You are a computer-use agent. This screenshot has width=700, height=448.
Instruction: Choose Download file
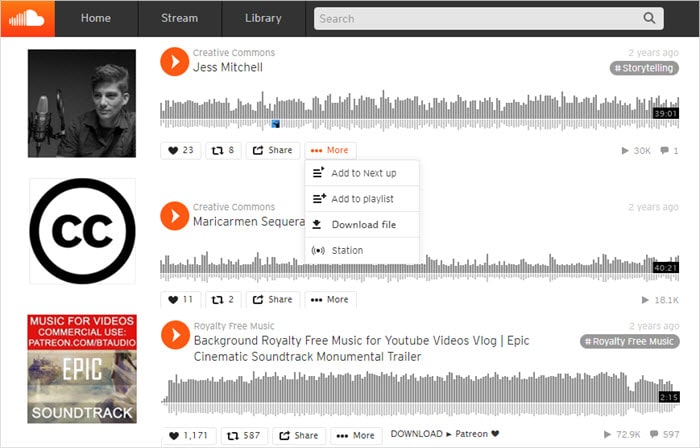pos(362,225)
